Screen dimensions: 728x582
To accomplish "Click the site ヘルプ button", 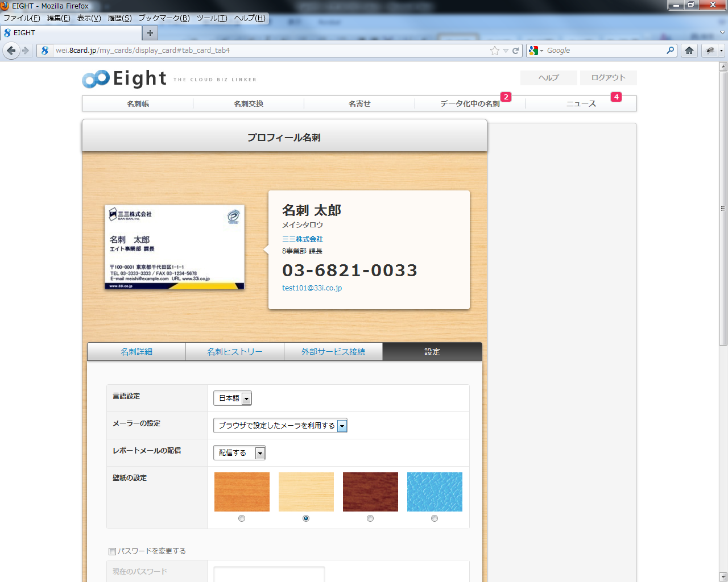I will point(549,78).
